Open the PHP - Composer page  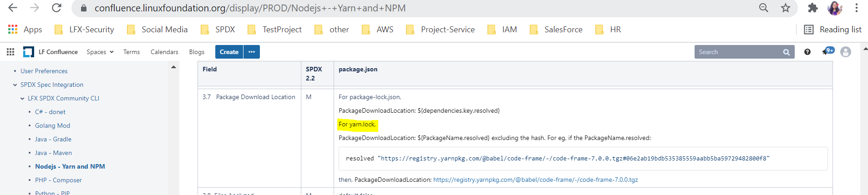click(58, 180)
